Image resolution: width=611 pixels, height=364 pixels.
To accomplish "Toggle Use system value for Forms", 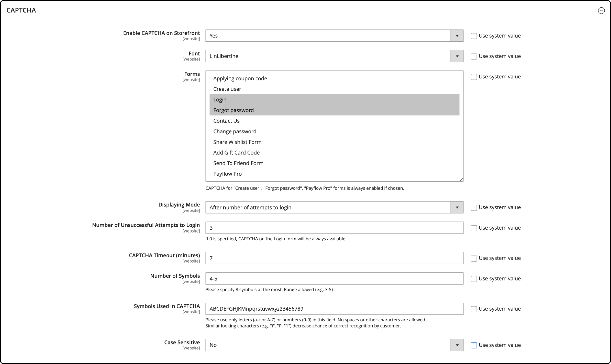I will point(473,77).
